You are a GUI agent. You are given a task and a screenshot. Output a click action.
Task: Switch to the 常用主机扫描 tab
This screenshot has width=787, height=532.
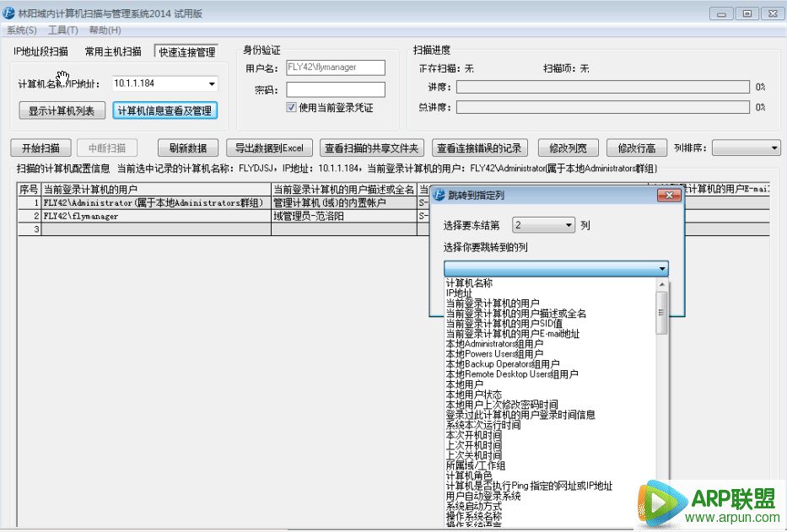pyautogui.click(x=113, y=51)
